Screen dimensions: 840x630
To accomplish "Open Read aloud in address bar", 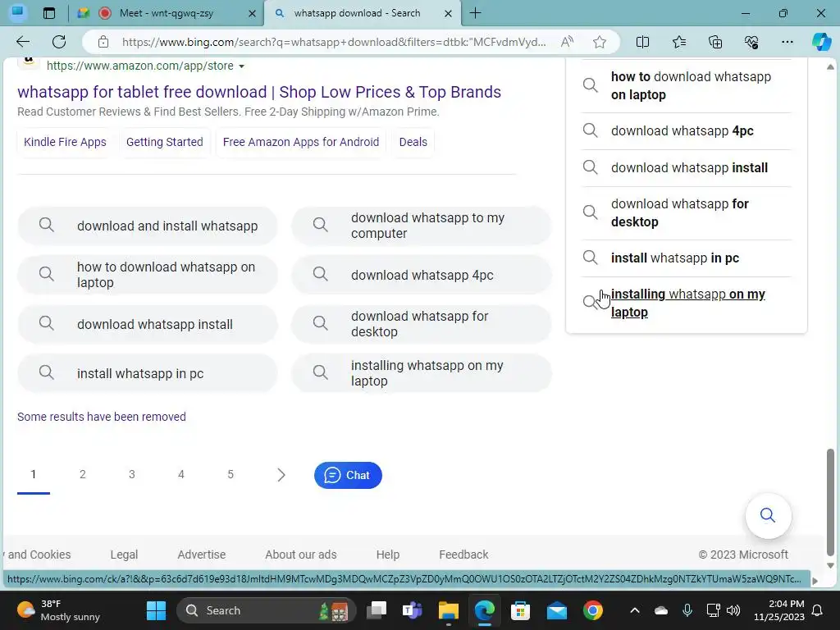I will [567, 42].
